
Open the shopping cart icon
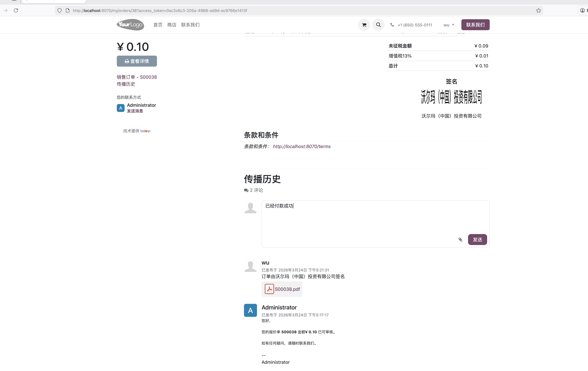364,25
